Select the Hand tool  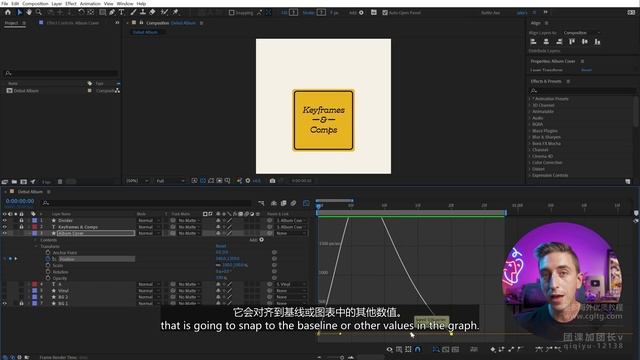click(x=29, y=13)
